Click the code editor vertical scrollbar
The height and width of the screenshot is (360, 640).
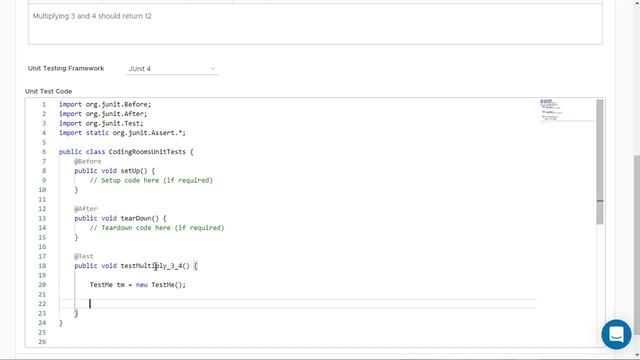point(600,162)
